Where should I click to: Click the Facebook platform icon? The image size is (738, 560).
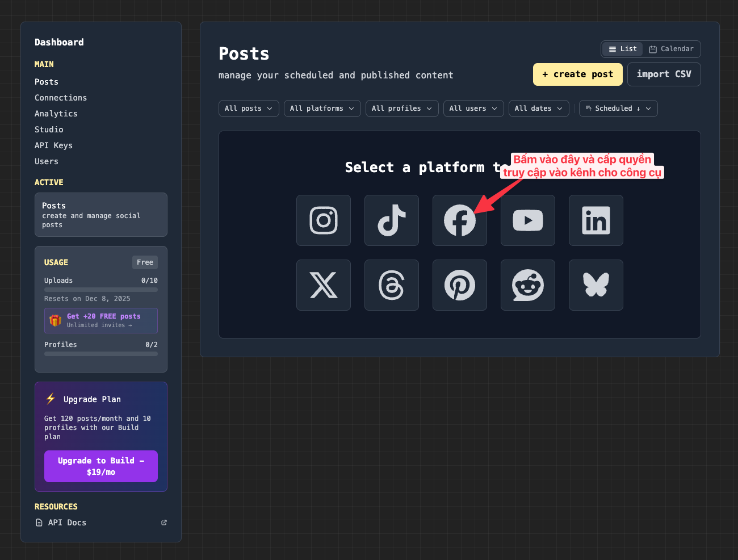pyautogui.click(x=459, y=220)
